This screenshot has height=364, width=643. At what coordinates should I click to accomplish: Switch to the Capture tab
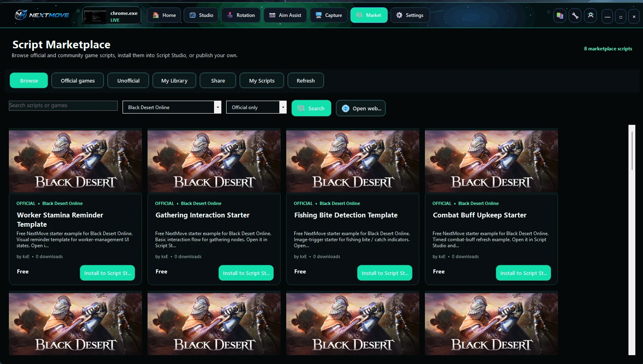click(329, 15)
